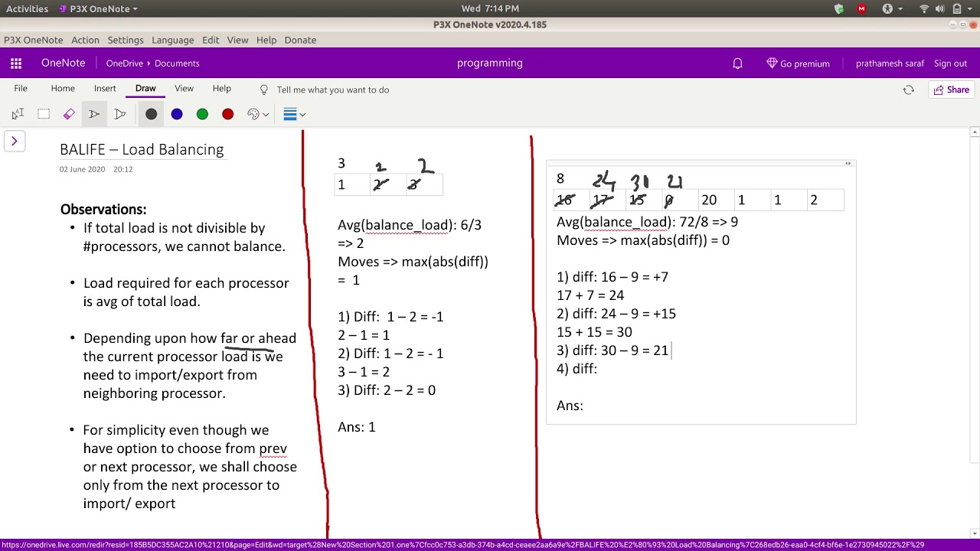Open the Edit menu
This screenshot has width=980, height=551.
point(211,40)
